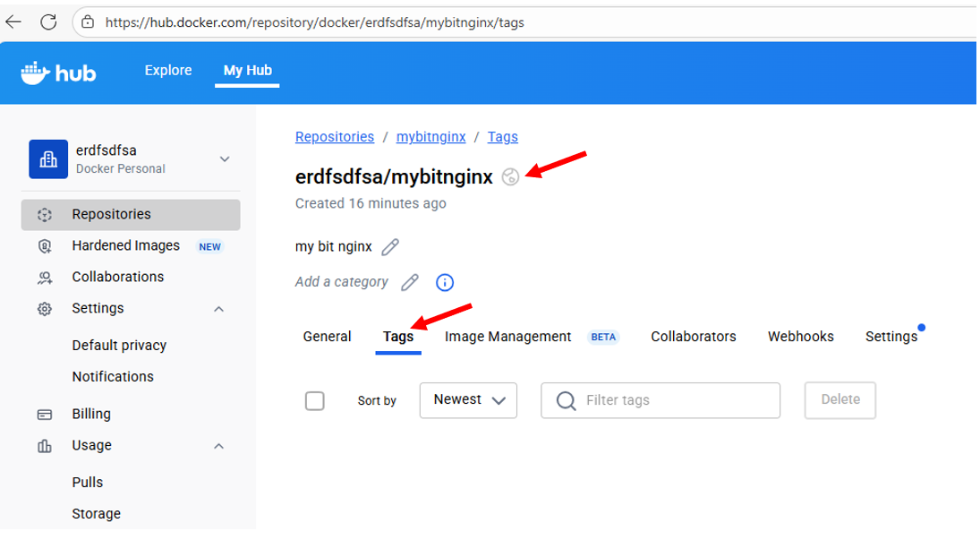Image resolution: width=980 pixels, height=557 pixels.
Task: Open Notifications in the sidebar
Action: (113, 376)
